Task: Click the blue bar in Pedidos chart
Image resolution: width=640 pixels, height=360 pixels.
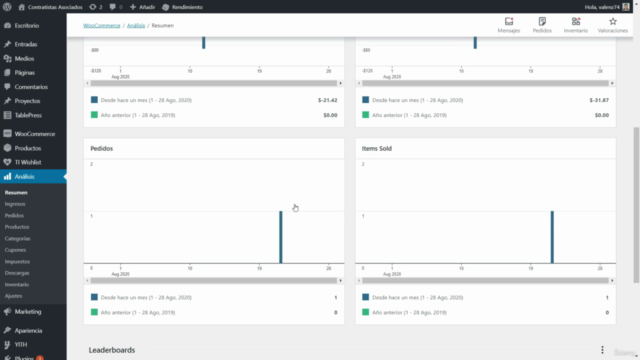Action: [281, 237]
